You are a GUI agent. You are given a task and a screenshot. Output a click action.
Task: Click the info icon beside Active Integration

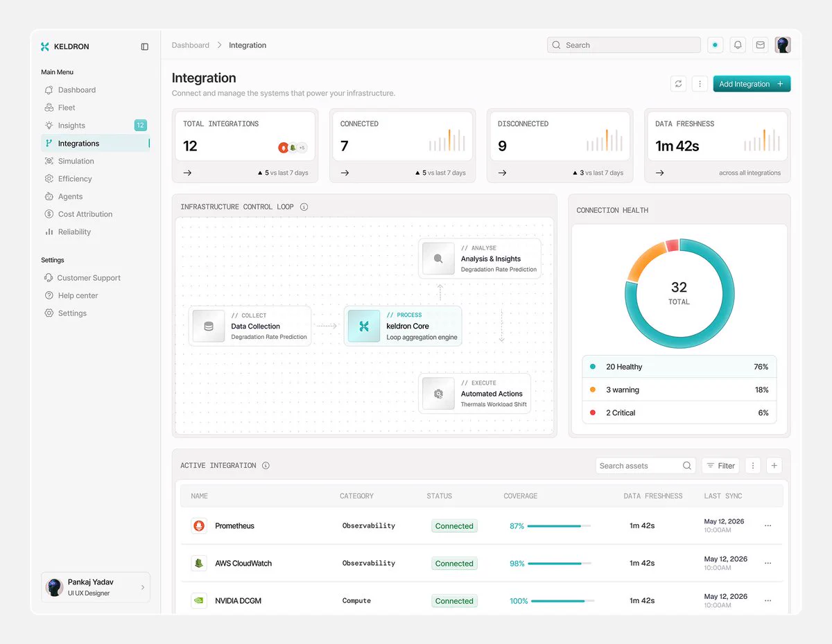266,466
